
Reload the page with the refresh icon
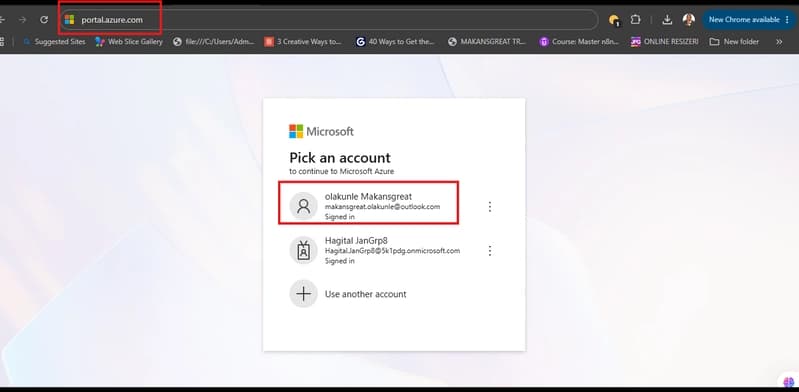(x=44, y=20)
